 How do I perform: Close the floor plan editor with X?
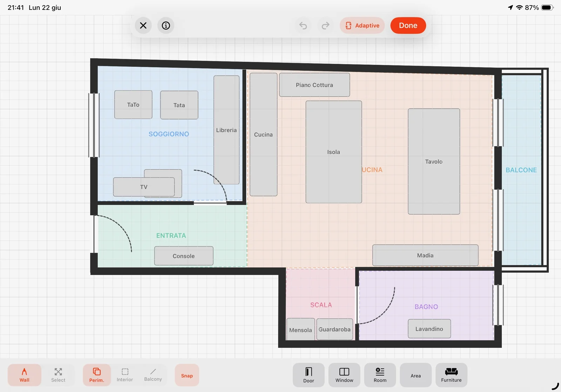pyautogui.click(x=143, y=26)
